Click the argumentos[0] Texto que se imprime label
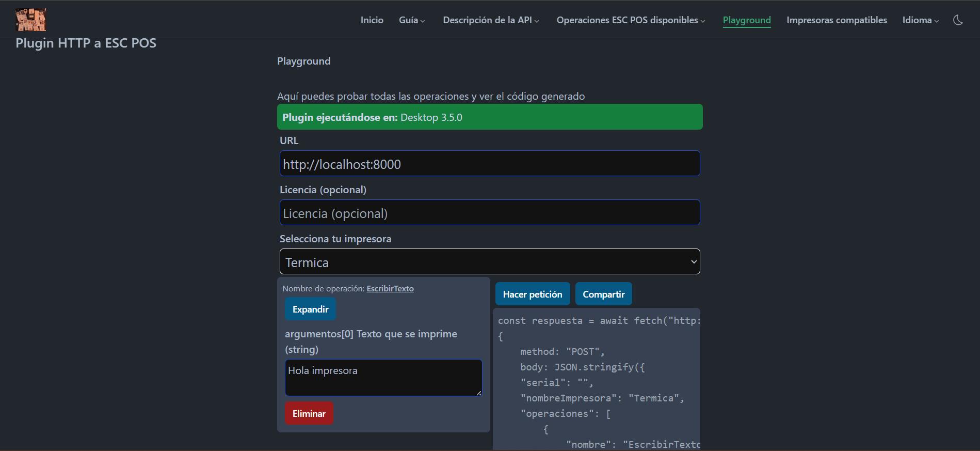 coord(371,341)
